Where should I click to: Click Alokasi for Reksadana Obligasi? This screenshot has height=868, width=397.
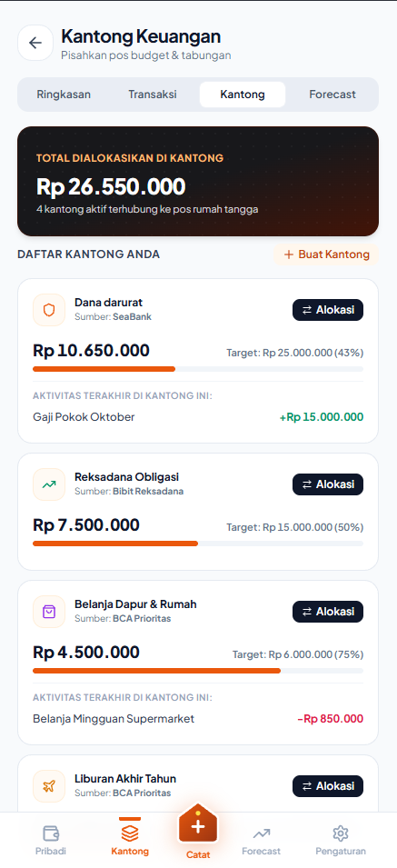328,484
